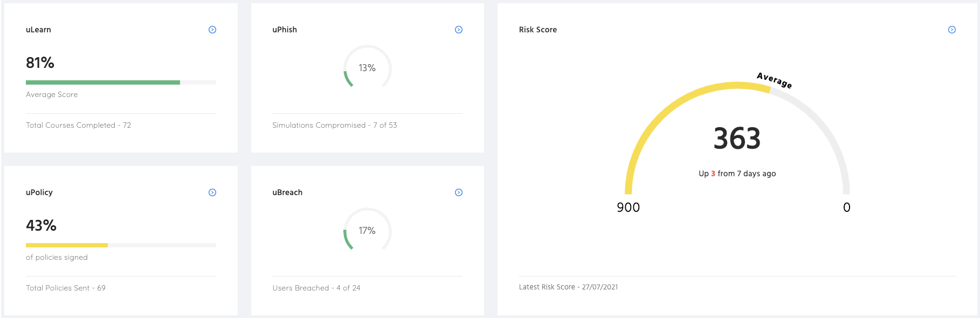Click Up 3 from 7 days ago
Viewport: 980px width, 318px height.
point(737,174)
